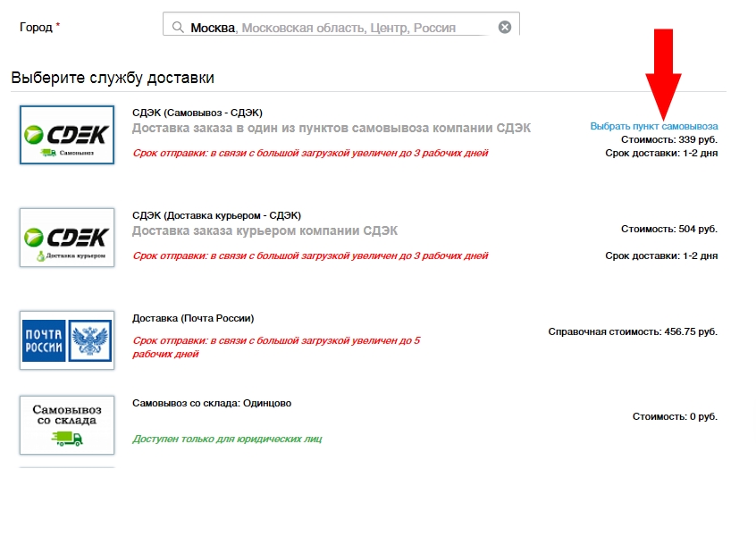This screenshot has width=756, height=536.
Task: Choose the СДЭК (Доставка курьером - СДЭК) title
Action: (216, 215)
